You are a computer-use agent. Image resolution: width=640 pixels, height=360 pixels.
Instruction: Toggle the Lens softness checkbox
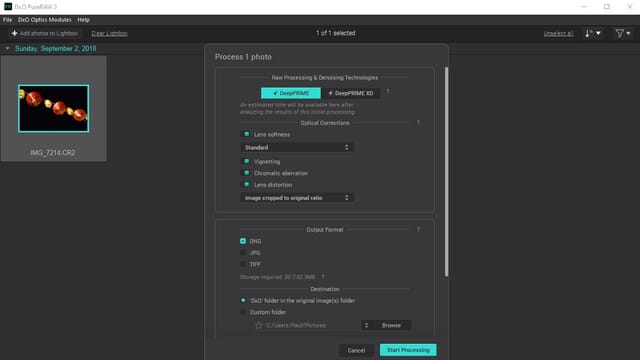click(247, 134)
